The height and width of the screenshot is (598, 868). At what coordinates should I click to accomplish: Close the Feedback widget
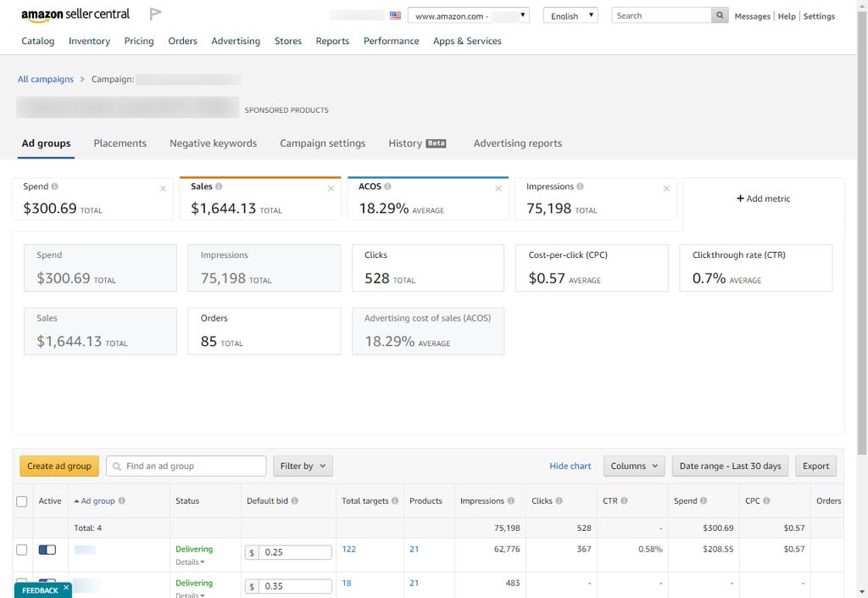(66, 588)
